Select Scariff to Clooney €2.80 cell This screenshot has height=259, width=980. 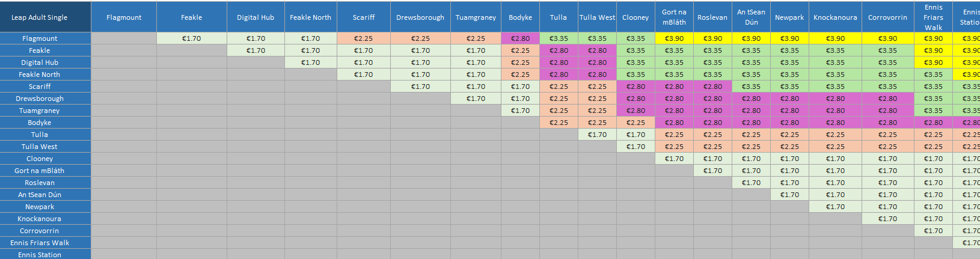click(635, 87)
